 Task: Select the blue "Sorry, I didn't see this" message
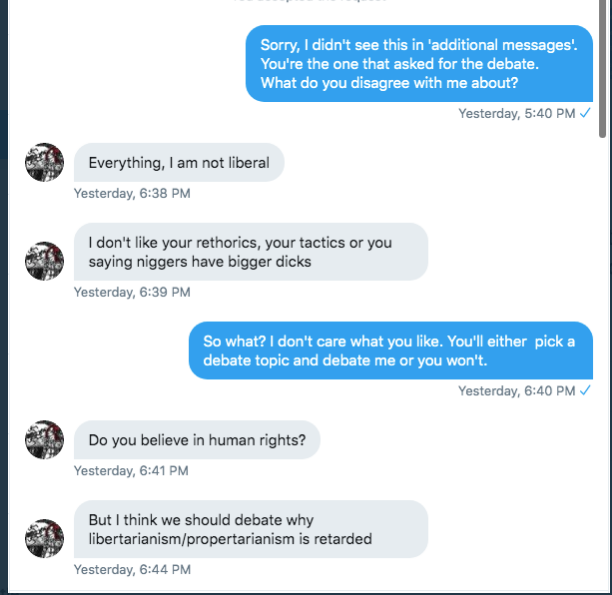click(x=419, y=63)
